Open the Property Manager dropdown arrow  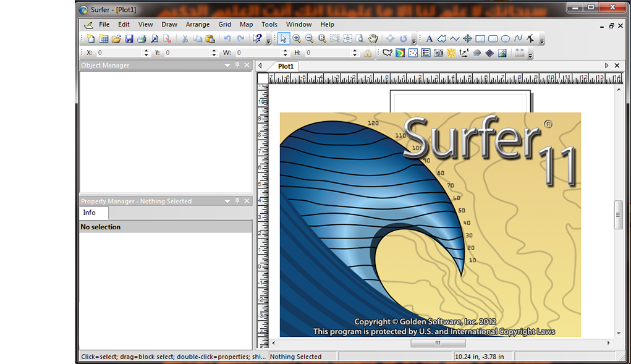click(227, 201)
